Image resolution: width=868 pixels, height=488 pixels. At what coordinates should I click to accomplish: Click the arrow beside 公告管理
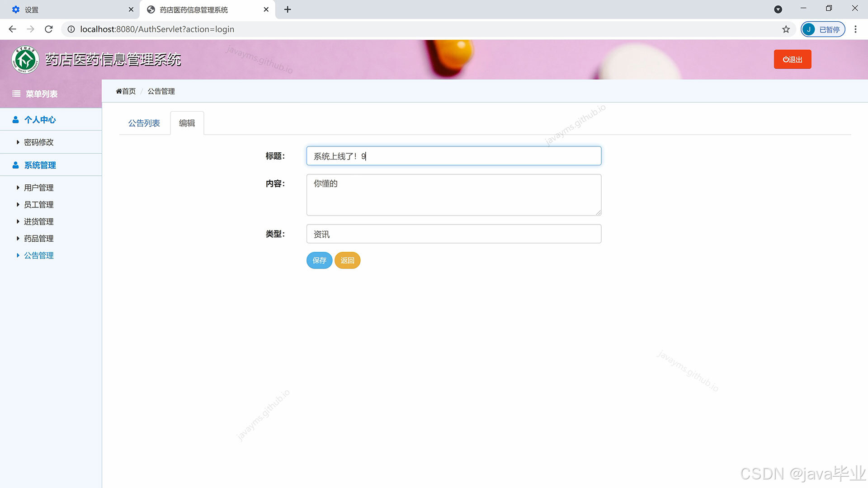tap(18, 256)
